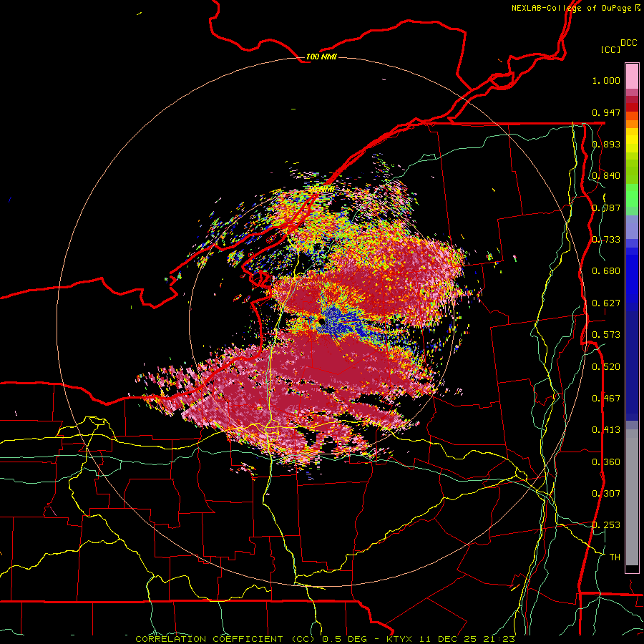Click the 0.893 legend value
Image resolution: width=644 pixels, height=644 pixels.
[606, 144]
